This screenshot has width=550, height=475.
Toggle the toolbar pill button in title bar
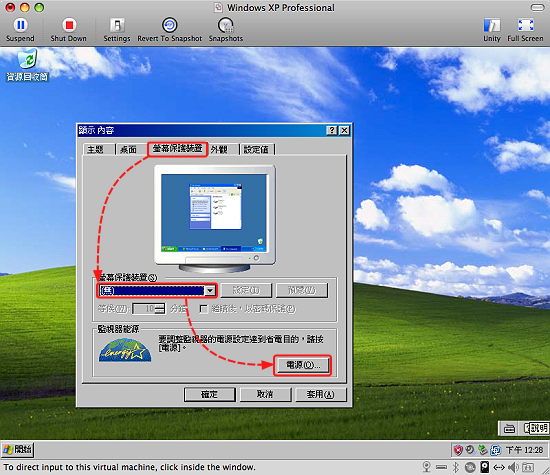pos(537,7)
